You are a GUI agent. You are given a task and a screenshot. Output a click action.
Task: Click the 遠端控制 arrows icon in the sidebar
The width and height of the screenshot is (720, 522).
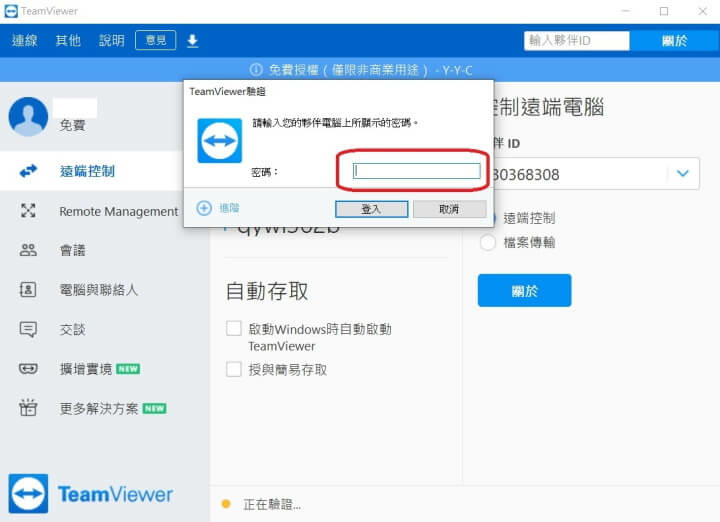click(x=28, y=171)
